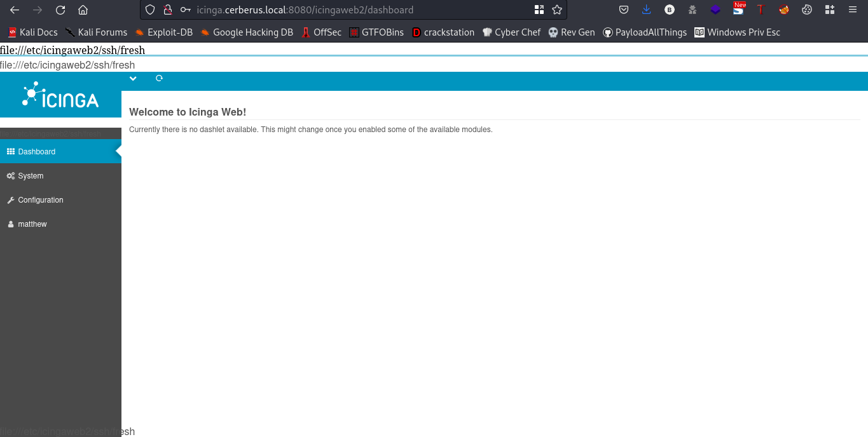Click the tracking protection shield icon
The height and width of the screenshot is (437, 868).
click(150, 10)
